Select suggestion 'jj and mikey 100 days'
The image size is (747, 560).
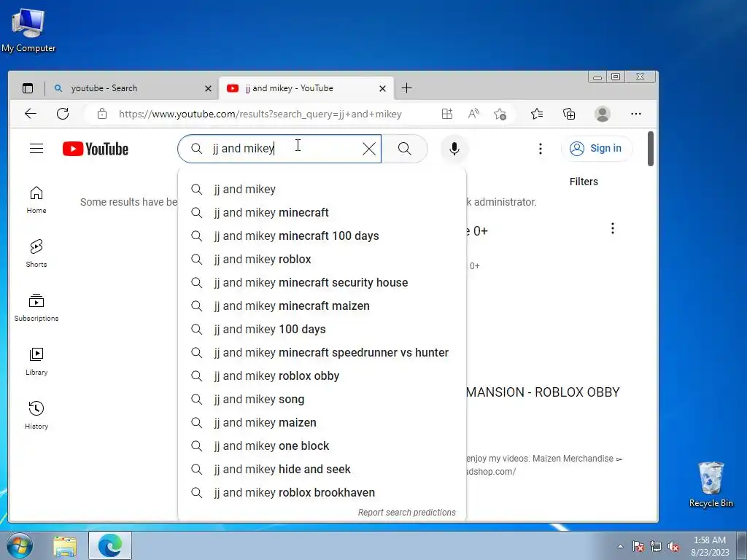(322, 329)
